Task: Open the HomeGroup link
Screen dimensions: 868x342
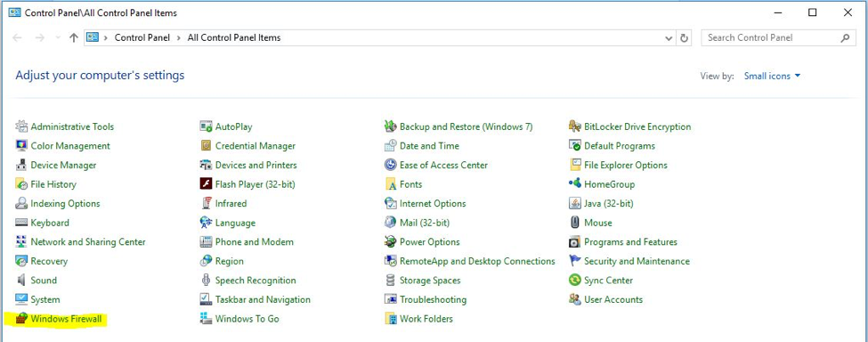Action: (609, 184)
